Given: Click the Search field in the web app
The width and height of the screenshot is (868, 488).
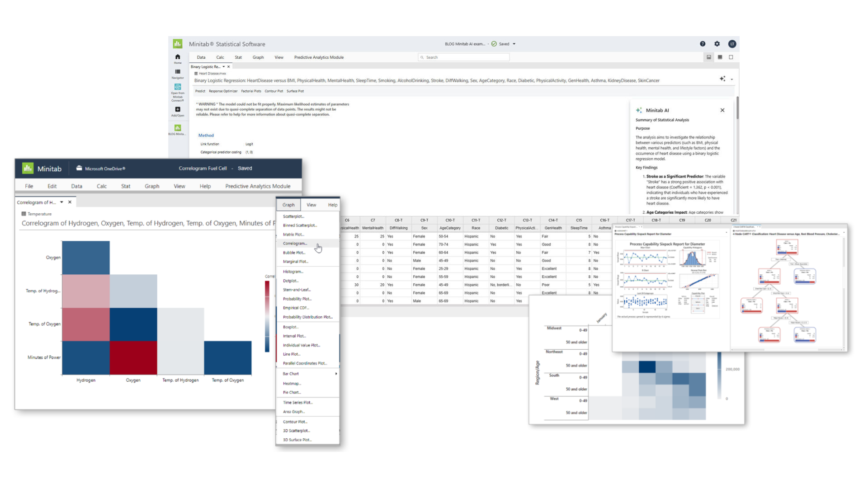Looking at the screenshot, I should [x=464, y=57].
